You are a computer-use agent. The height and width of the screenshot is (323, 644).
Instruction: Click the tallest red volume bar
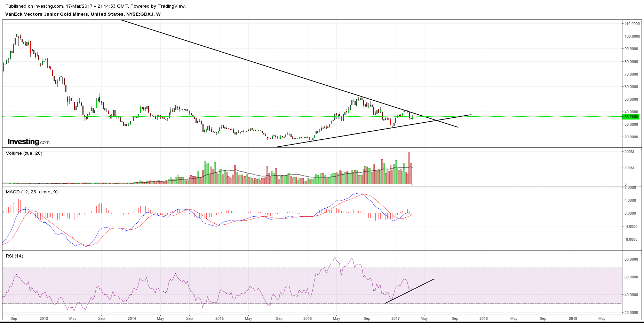click(409, 169)
